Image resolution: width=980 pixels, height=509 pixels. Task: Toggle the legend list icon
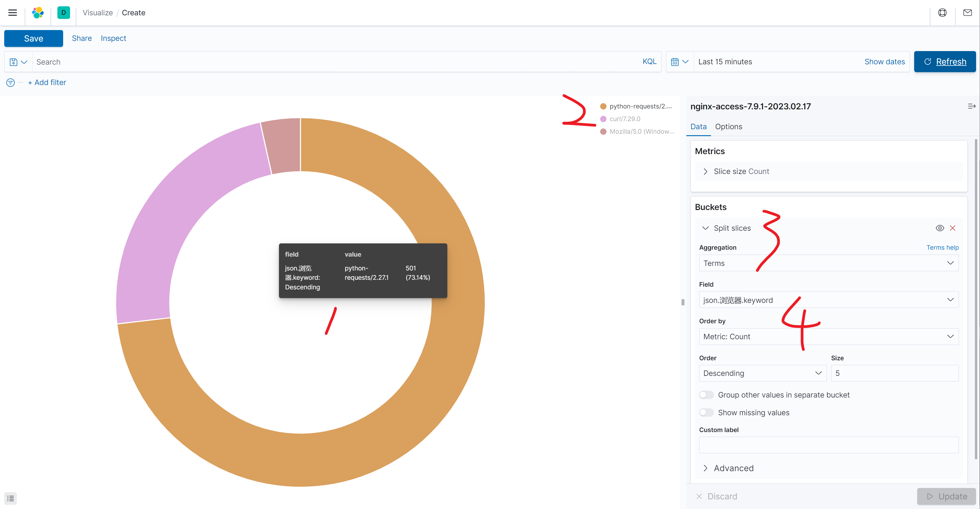coord(11,498)
